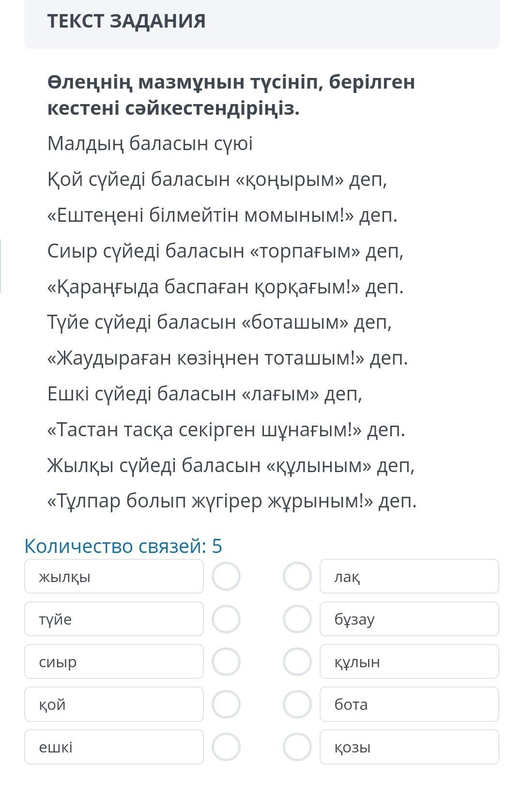
Task: Click the қой answer box
Action: pyautogui.click(x=114, y=704)
